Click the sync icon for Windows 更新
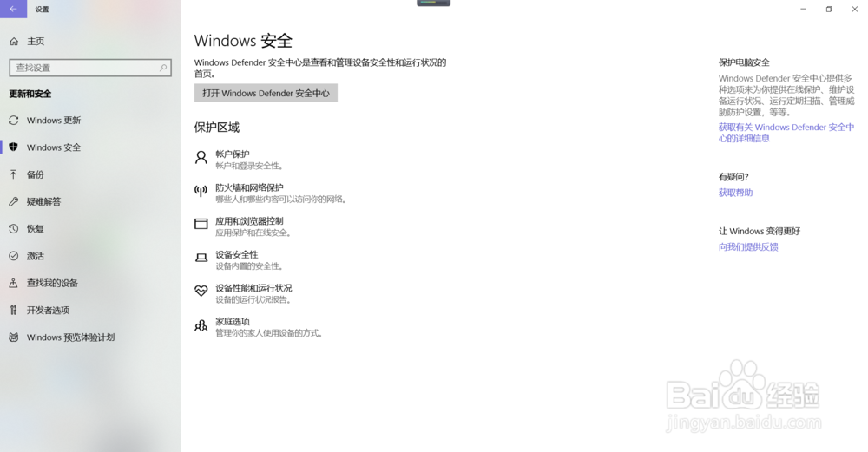The width and height of the screenshot is (868, 452). 14,120
